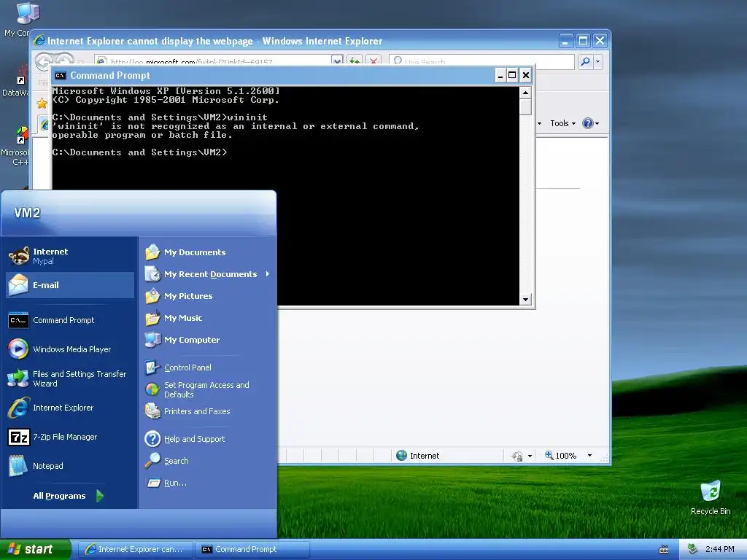Click the IE Refresh button

pyautogui.click(x=355, y=61)
